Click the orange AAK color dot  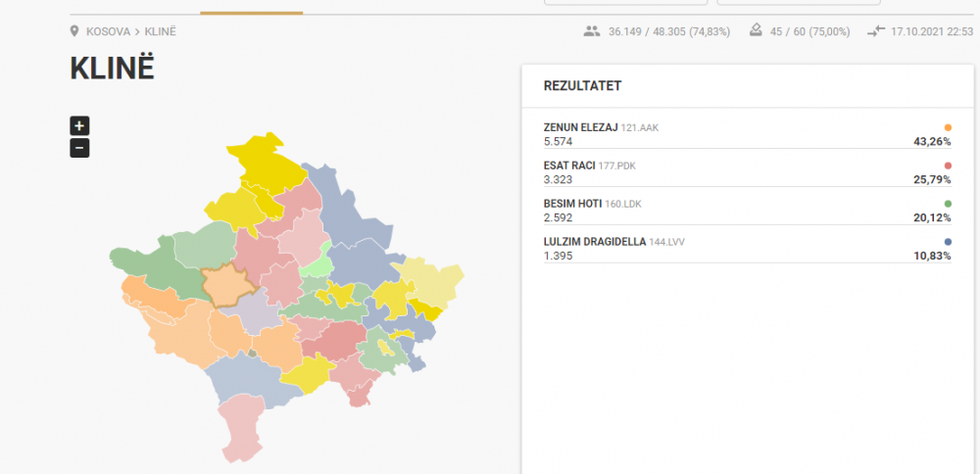[948, 127]
